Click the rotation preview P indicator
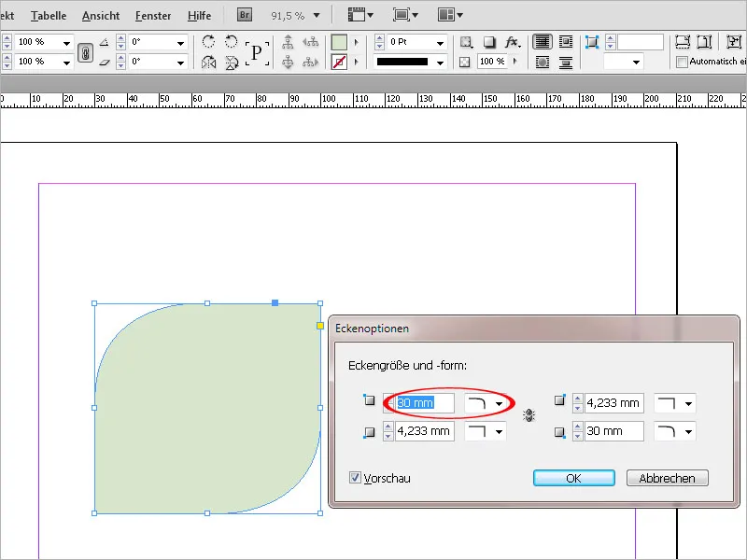The width and height of the screenshot is (747, 560). coord(257,52)
